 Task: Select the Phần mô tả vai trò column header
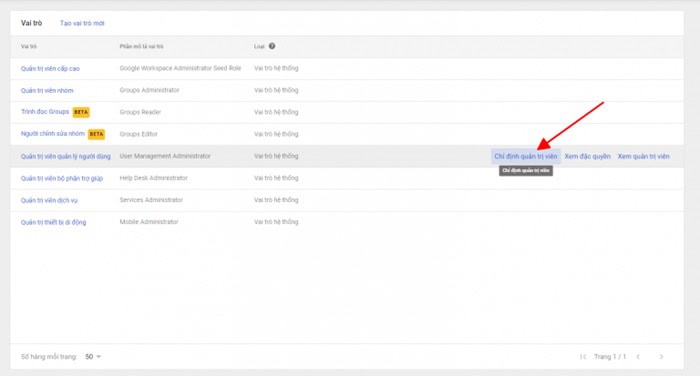tap(142, 46)
